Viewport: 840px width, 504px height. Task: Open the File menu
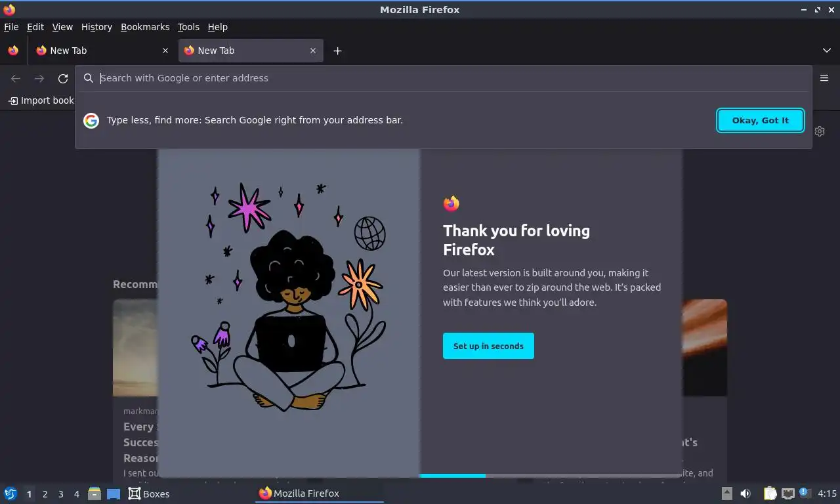point(11,27)
